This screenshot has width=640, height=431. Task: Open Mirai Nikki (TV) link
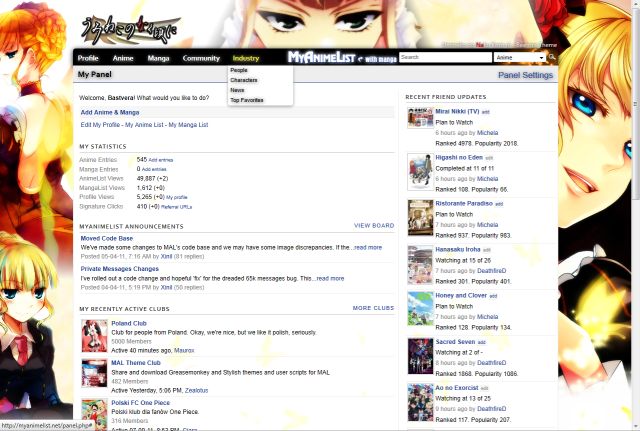click(x=457, y=111)
